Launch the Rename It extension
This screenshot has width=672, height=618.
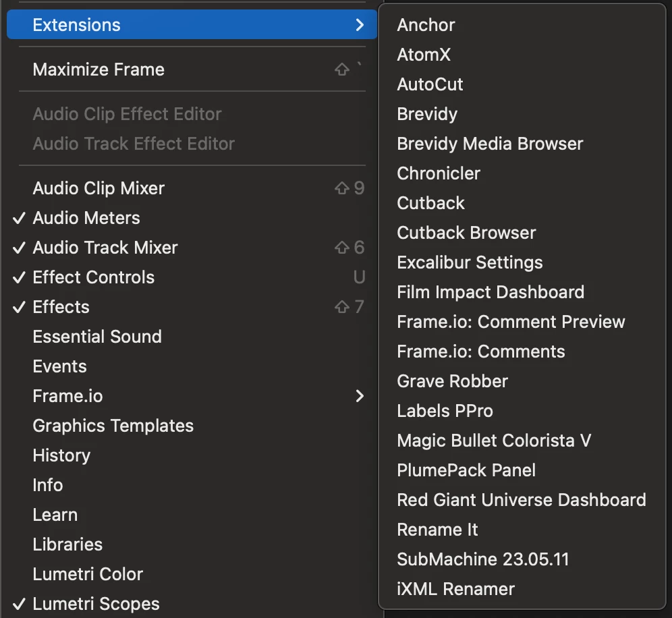[522, 530]
